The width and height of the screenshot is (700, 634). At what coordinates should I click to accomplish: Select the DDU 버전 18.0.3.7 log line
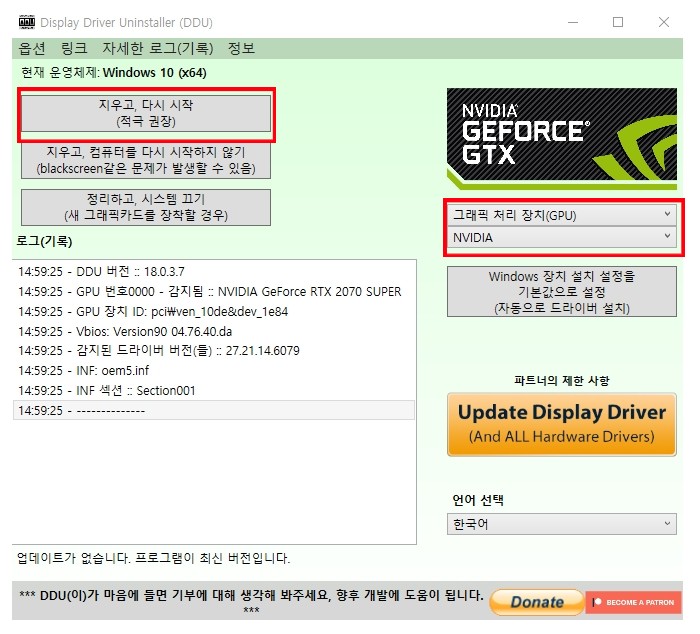coord(214,271)
